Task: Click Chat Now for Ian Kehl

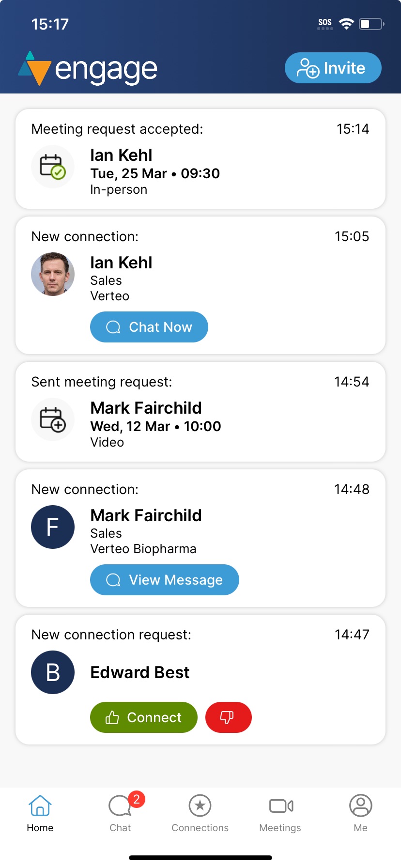Action: [149, 327]
